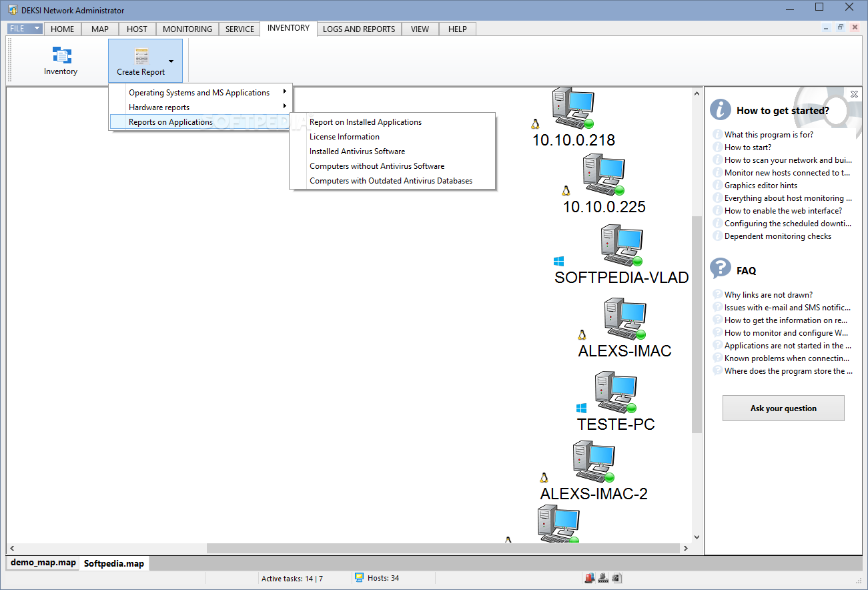868x590 pixels.
Task: Select the TESTE-PC computer icon
Action: pyautogui.click(x=616, y=392)
